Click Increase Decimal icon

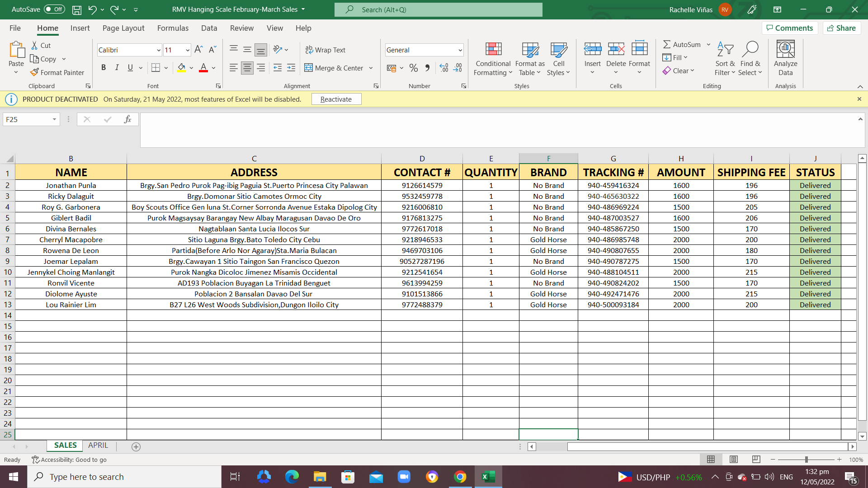[444, 68]
